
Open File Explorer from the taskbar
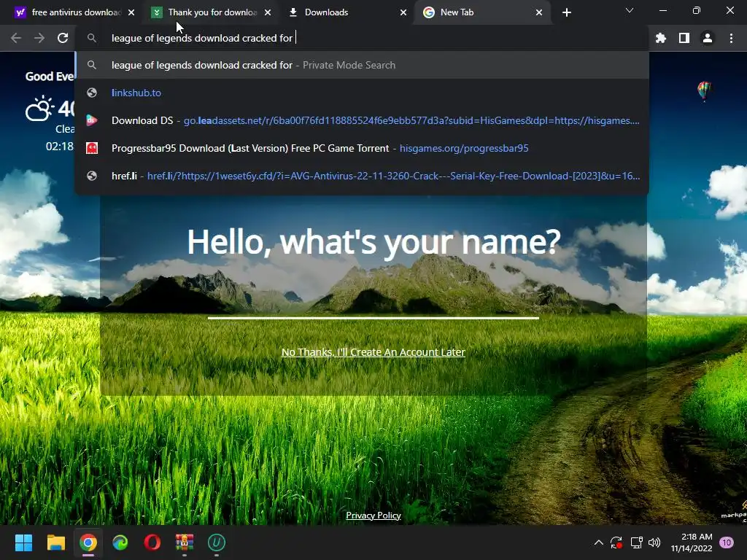(x=55, y=542)
